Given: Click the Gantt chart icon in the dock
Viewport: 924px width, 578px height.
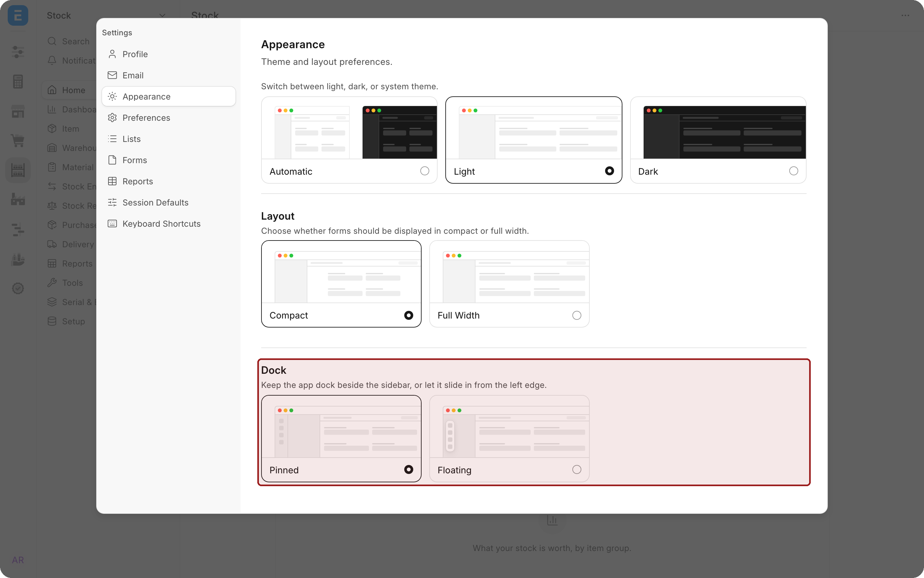Looking at the screenshot, I should [x=18, y=229].
